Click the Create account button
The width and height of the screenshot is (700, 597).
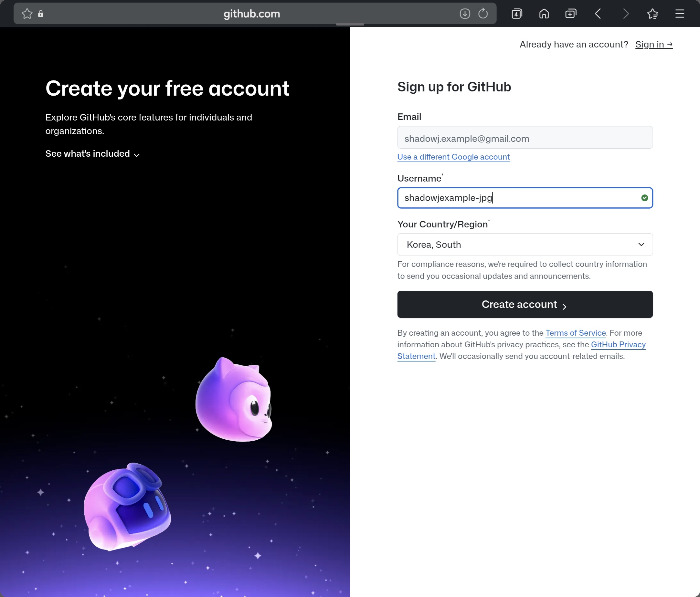point(525,304)
